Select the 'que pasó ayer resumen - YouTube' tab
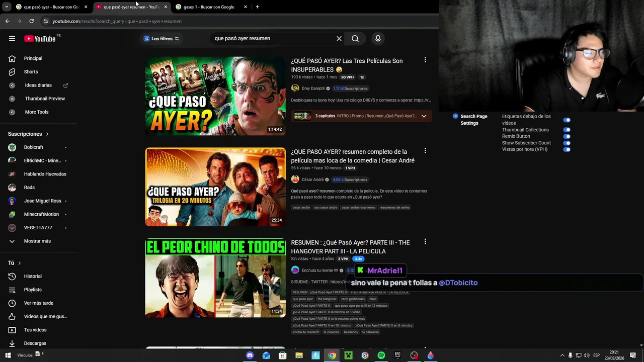644x362 pixels. coord(132,7)
